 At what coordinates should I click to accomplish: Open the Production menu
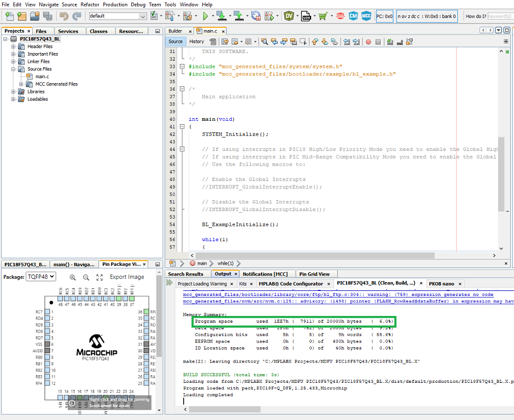pos(115,4)
